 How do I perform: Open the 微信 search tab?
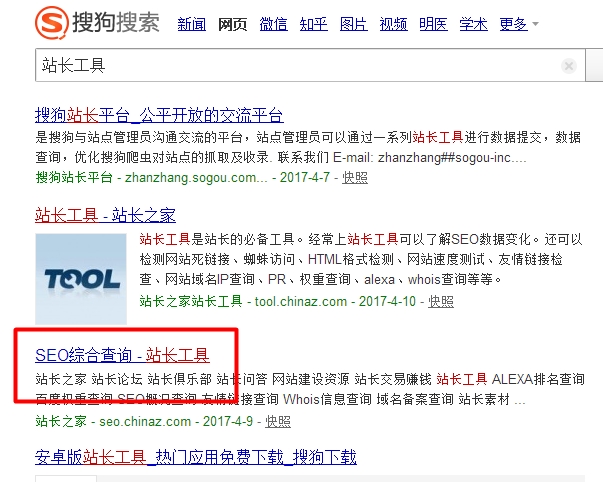tap(273, 24)
